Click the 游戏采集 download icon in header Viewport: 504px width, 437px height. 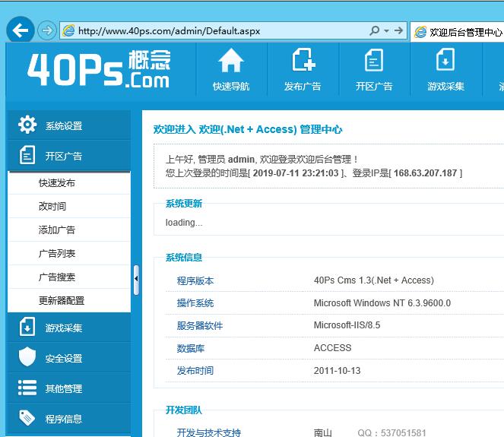pos(445,69)
